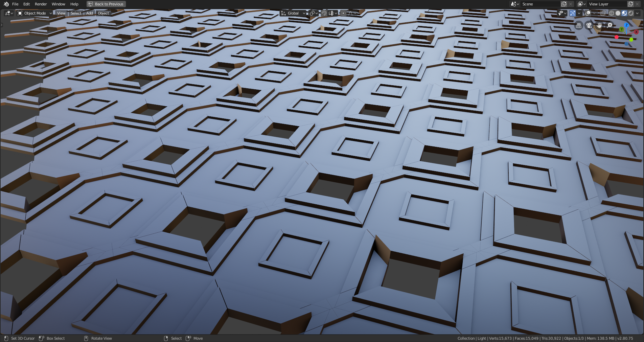644x342 pixels.
Task: Toggle X-Ray mode
Action: coord(603,13)
